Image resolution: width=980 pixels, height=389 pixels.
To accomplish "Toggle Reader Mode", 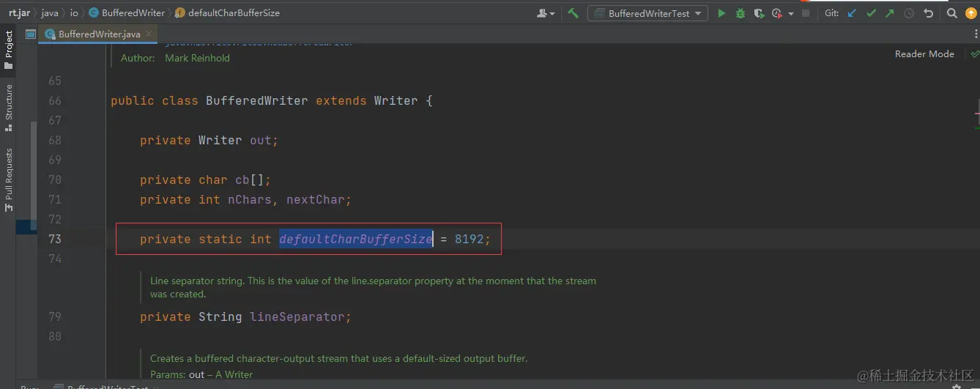I will click(924, 53).
